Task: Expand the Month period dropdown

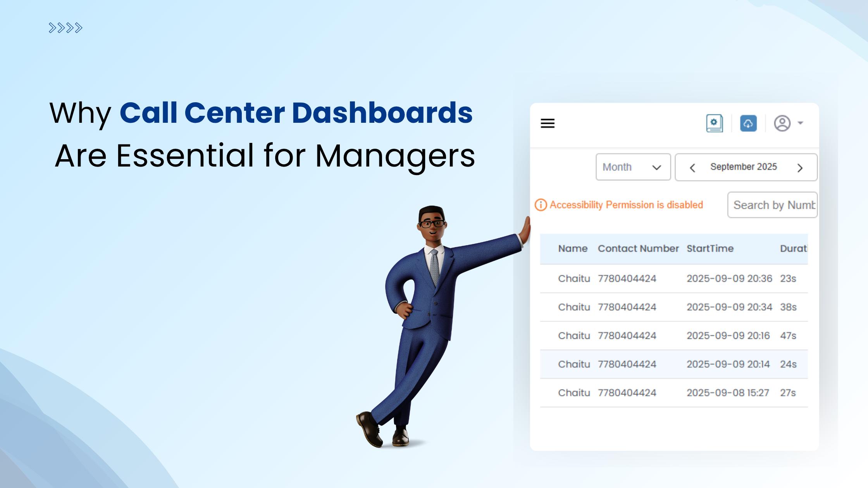Action: click(633, 167)
